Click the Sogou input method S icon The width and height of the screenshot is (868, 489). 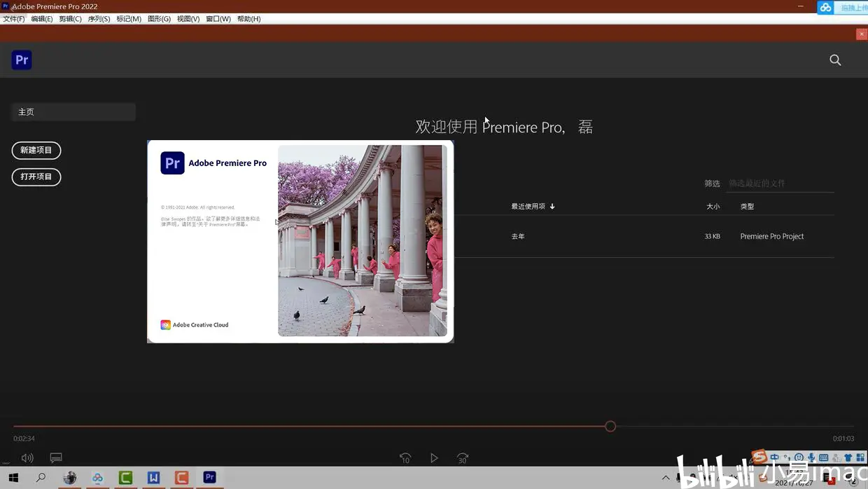point(759,457)
